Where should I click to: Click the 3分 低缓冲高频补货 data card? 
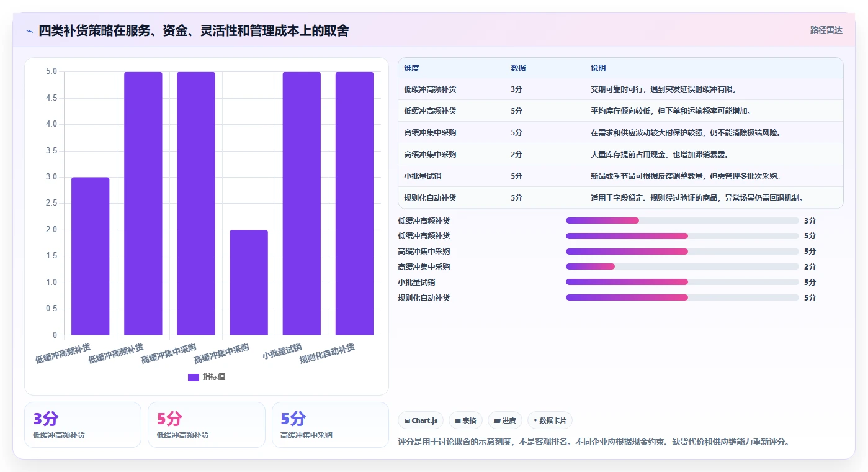[x=83, y=425]
